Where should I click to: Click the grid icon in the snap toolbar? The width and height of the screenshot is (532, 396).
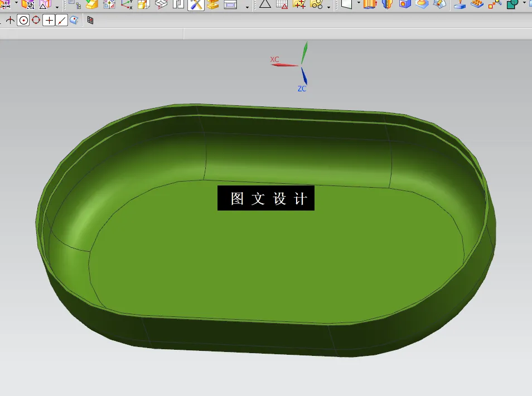tap(90, 19)
